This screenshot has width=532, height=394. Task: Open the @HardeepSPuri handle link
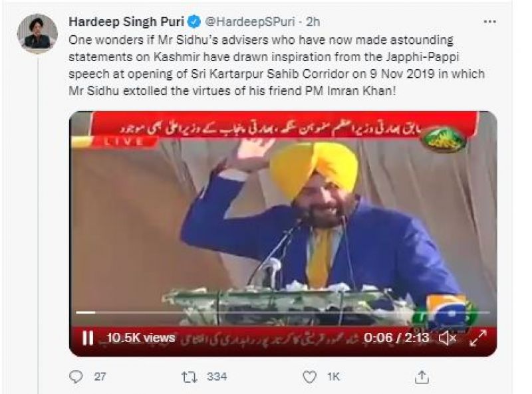(250, 22)
